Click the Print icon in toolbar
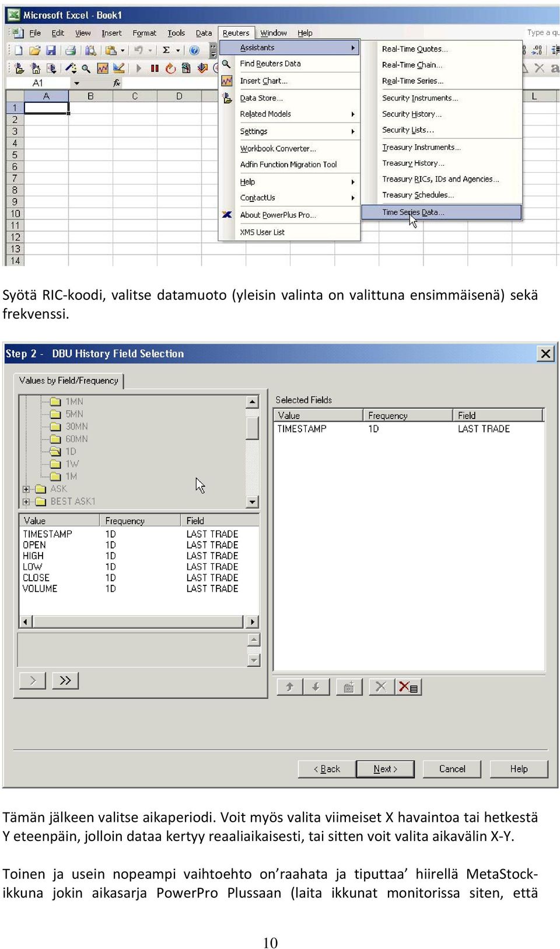 71,50
